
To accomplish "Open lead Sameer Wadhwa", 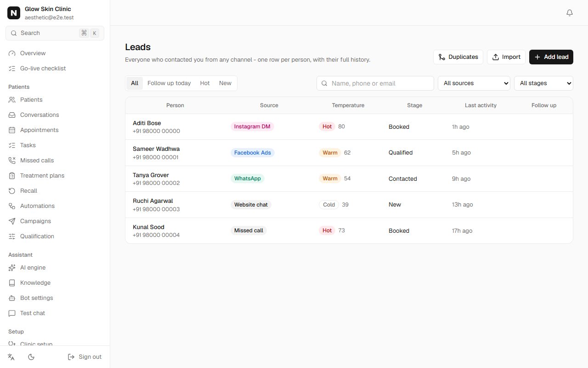I will (349, 153).
